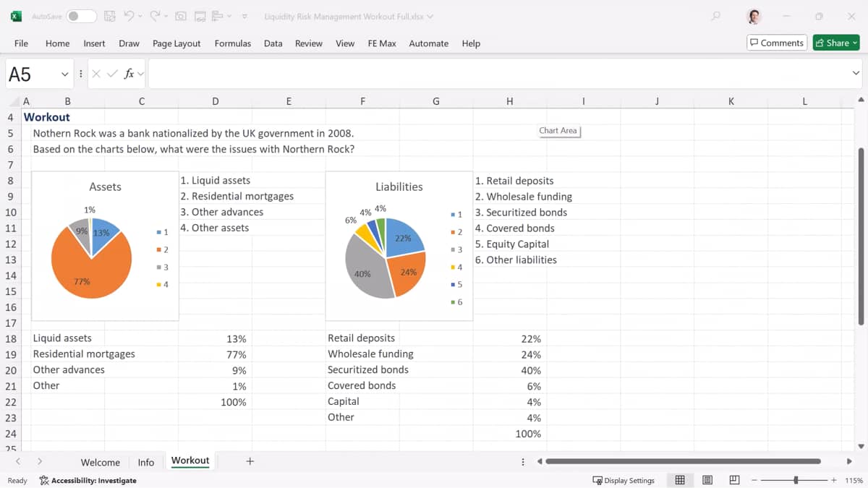This screenshot has height=488, width=868.
Task: Select the Workout heading cell
Action: click(46, 117)
